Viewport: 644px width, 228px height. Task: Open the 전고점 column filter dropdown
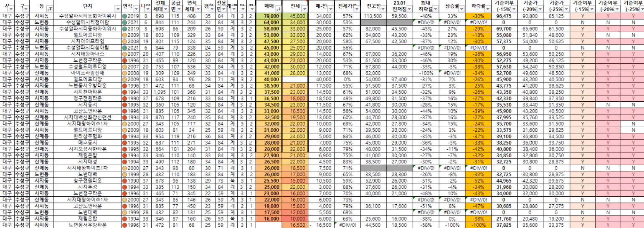pos(383,8)
